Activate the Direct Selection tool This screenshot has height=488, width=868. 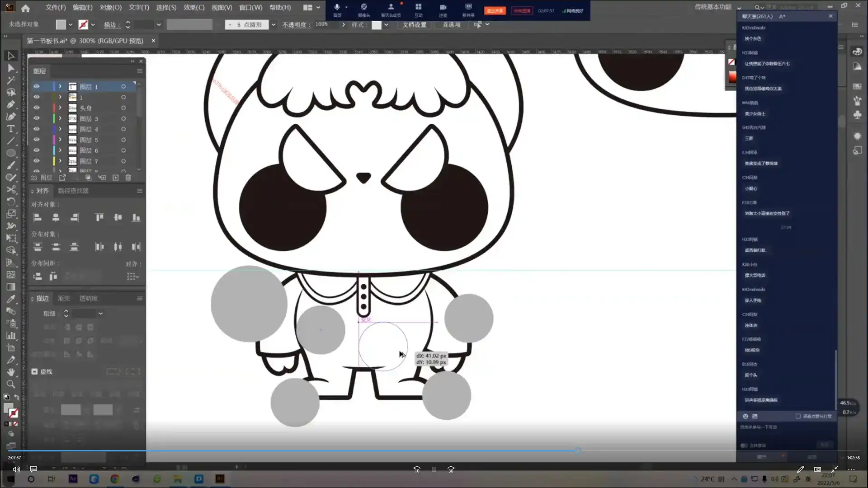[11, 68]
